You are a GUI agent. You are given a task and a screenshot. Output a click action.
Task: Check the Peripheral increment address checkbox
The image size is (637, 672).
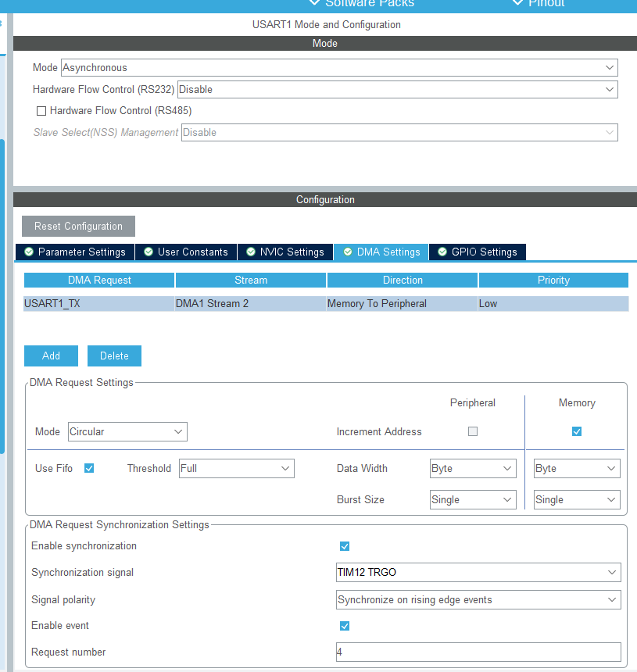tap(473, 431)
